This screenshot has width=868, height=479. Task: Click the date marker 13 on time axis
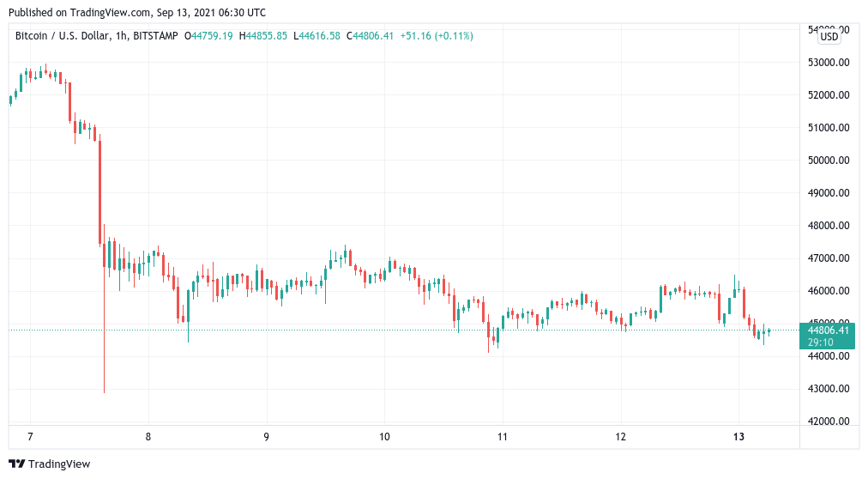pyautogui.click(x=738, y=437)
